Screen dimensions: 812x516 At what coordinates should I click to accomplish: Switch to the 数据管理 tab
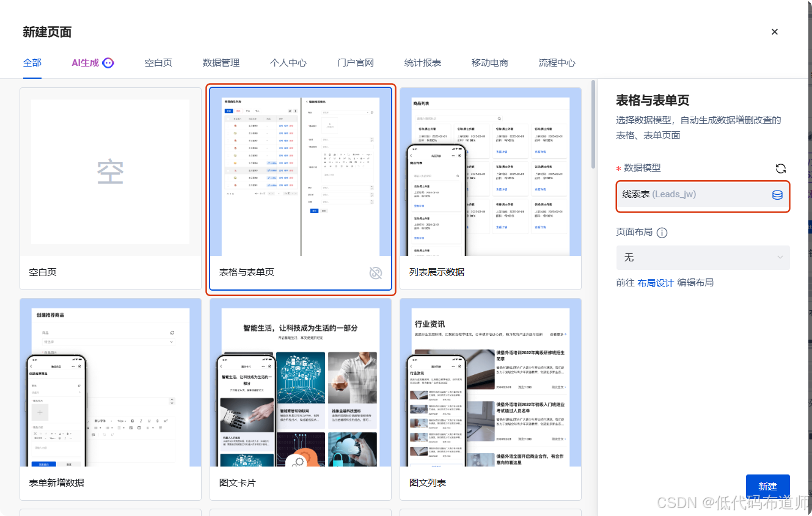click(x=221, y=62)
